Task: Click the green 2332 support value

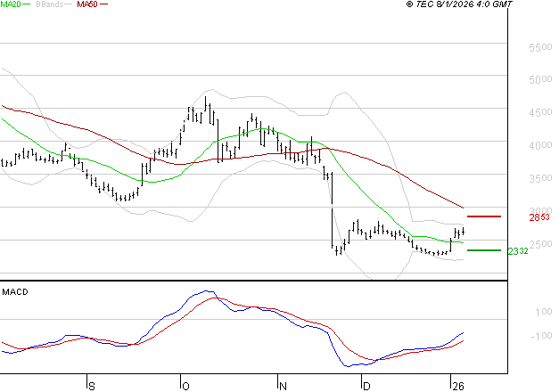Action: [518, 251]
